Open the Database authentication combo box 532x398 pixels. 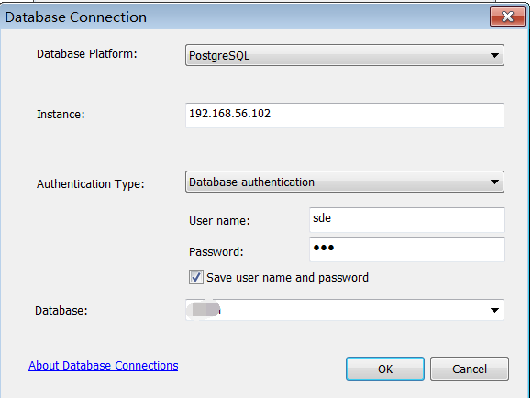345,182
